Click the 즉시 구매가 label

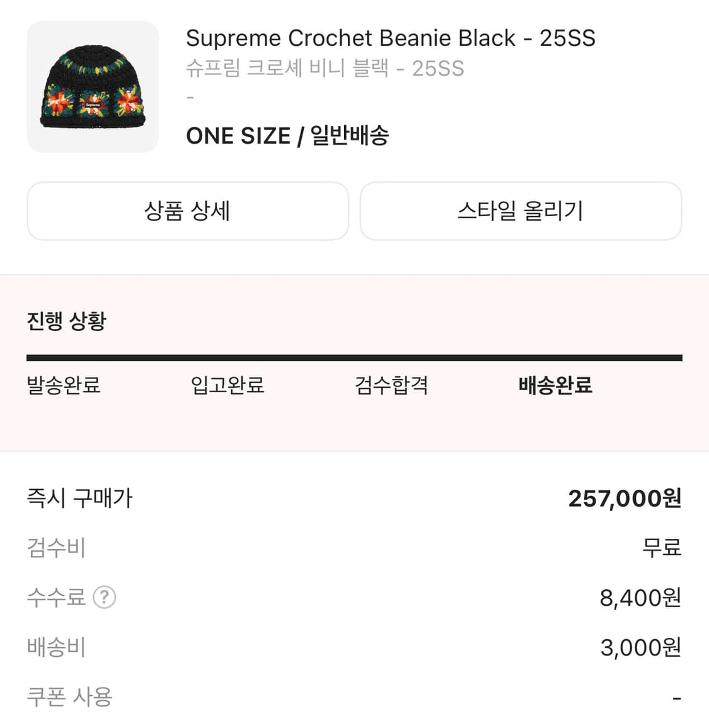coord(80,499)
